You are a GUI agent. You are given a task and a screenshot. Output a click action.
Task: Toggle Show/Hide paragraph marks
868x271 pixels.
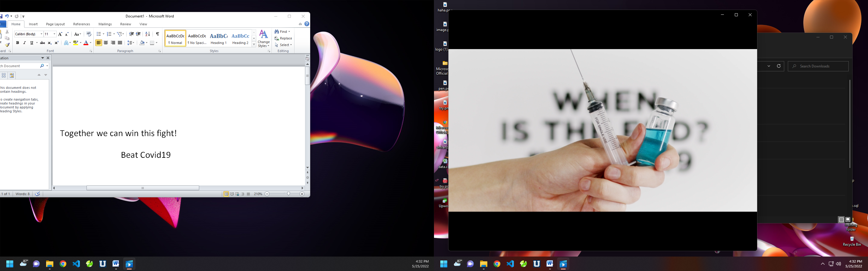(x=157, y=34)
